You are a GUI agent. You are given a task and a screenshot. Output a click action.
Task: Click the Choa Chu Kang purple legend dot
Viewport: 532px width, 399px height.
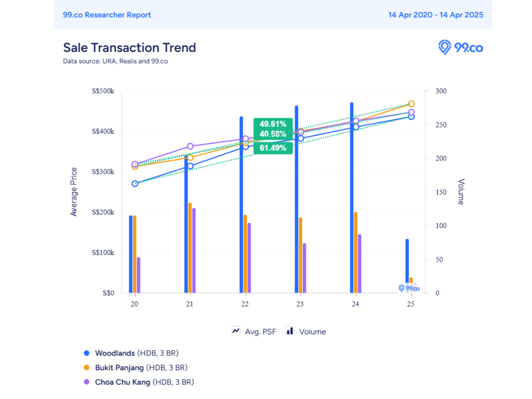[x=87, y=382]
